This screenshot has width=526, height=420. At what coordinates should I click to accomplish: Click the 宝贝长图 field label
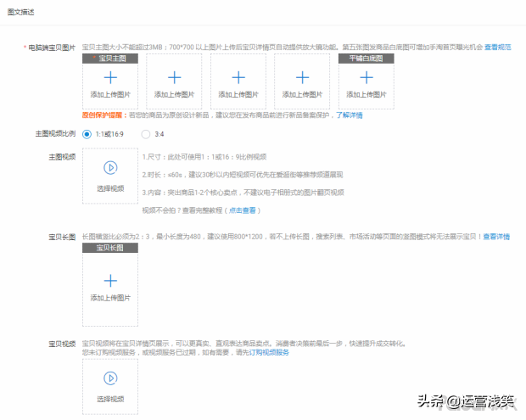click(x=62, y=238)
